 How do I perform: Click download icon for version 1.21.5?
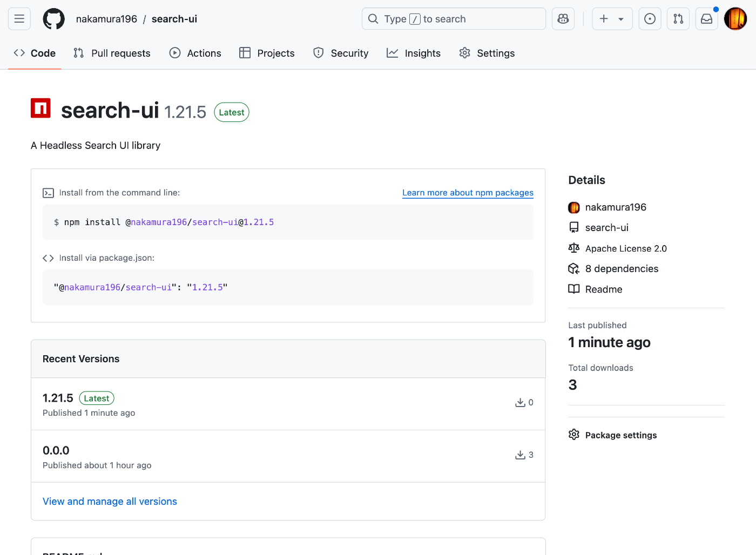click(520, 403)
